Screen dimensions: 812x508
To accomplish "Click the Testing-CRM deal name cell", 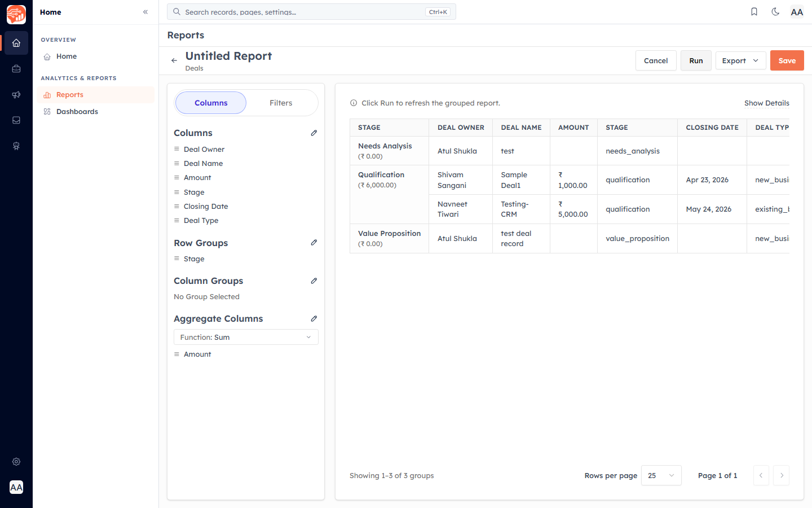I will pos(521,209).
